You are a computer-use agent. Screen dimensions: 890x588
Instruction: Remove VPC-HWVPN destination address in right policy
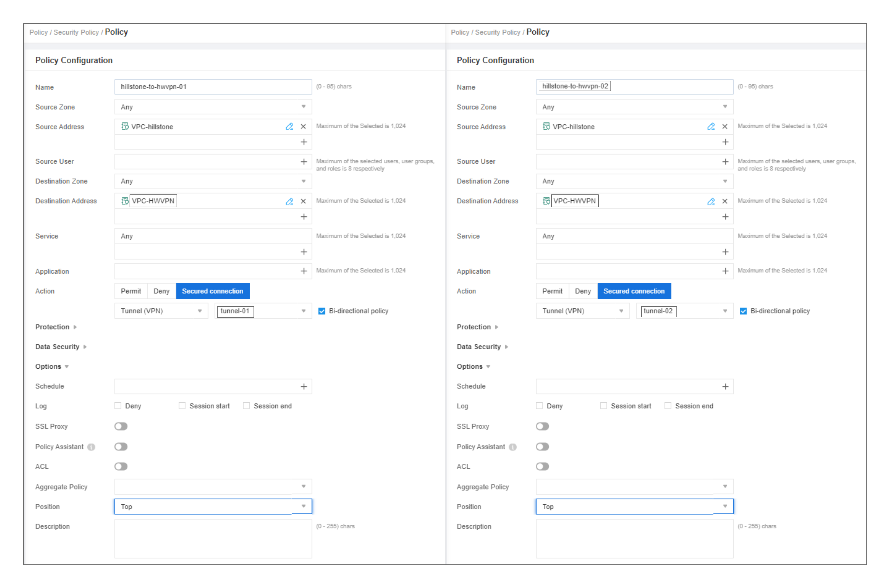(724, 202)
